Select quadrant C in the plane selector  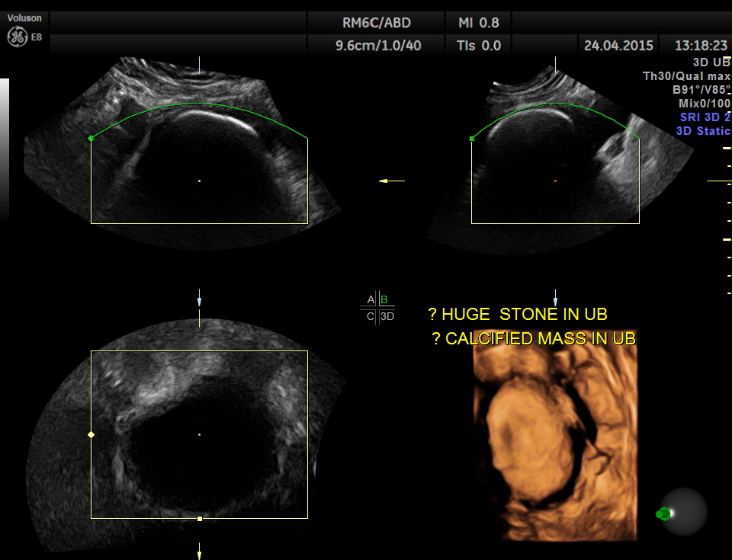pos(371,316)
